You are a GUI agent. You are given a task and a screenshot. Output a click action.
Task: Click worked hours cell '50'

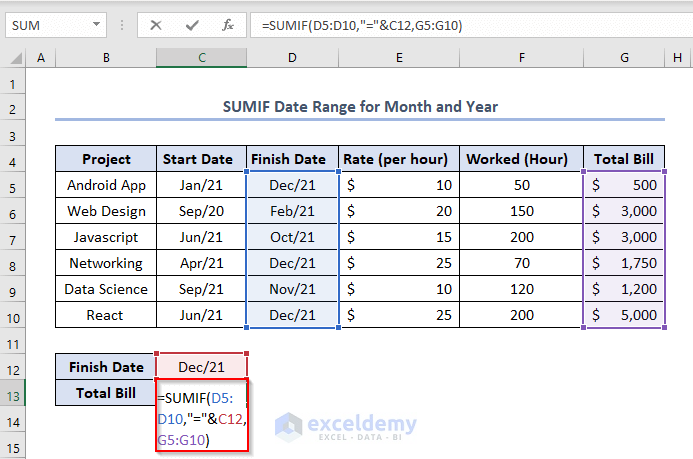pyautogui.click(x=522, y=185)
